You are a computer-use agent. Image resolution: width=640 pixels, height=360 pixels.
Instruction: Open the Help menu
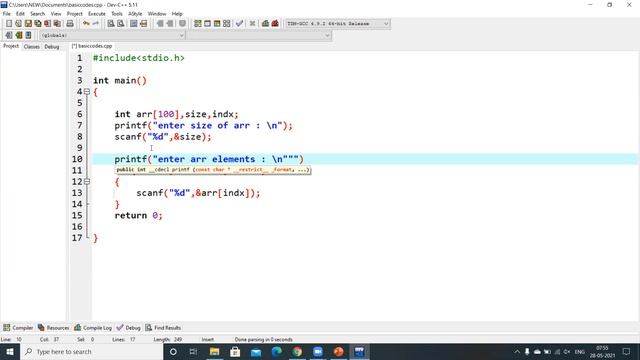177,13
